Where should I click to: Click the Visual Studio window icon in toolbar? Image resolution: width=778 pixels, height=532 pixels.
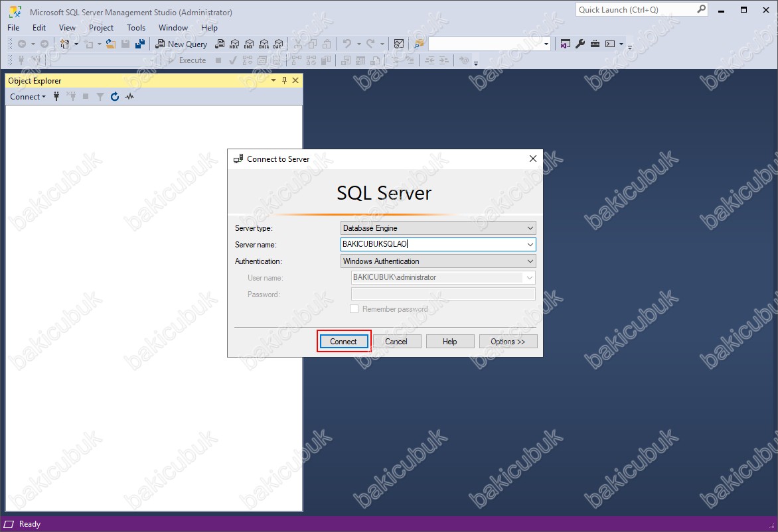[x=565, y=44]
